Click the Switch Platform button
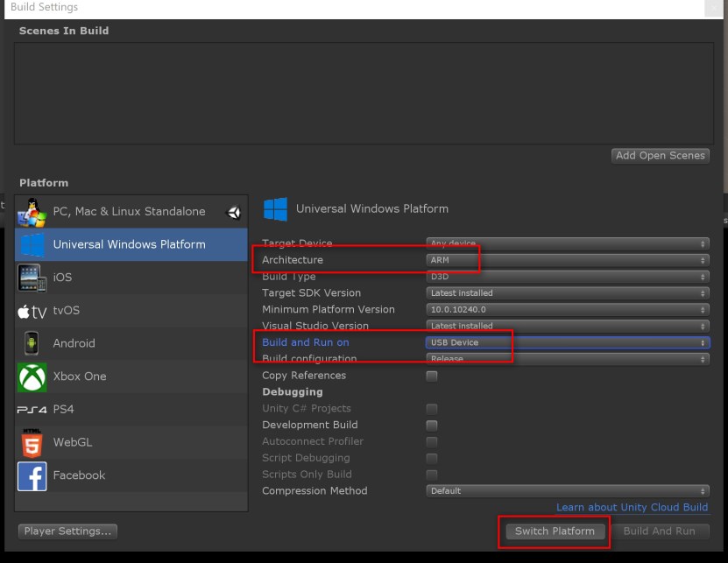 (555, 531)
